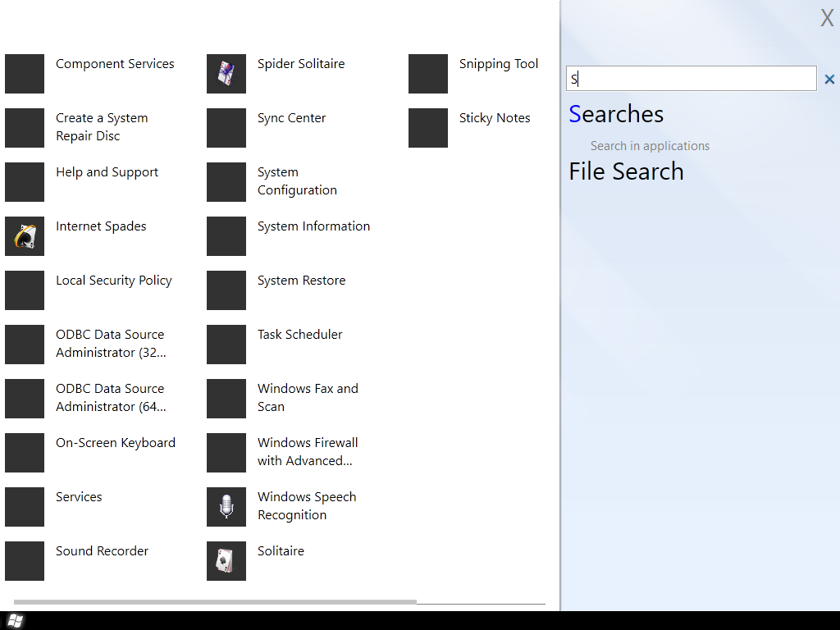Open Component Services
The height and width of the screenshot is (630, 840).
115,64
